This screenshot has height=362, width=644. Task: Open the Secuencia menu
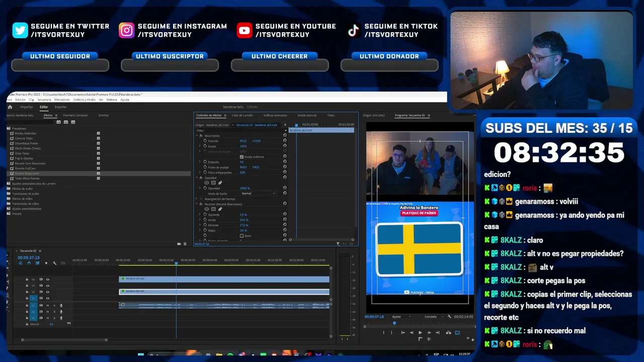pyautogui.click(x=44, y=100)
